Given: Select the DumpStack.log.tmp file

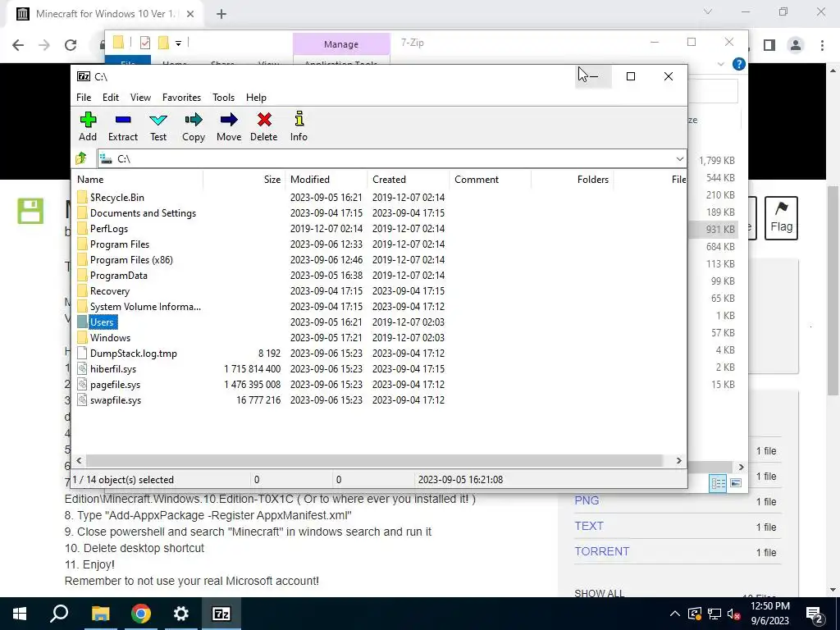Looking at the screenshot, I should (134, 354).
